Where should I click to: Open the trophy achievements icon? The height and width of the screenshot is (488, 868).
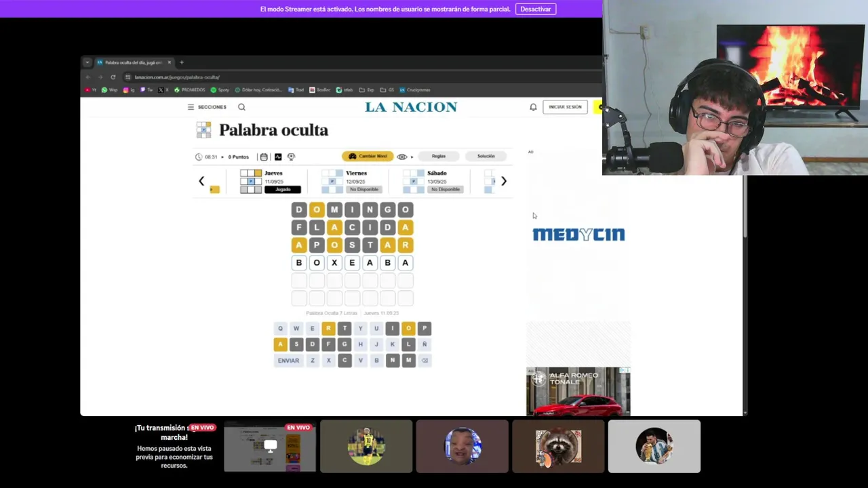pos(291,157)
